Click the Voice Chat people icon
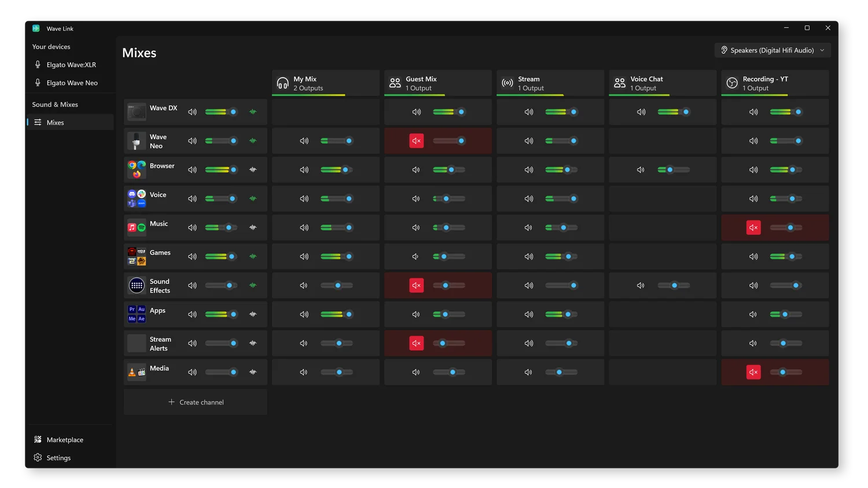Image resolution: width=868 pixels, height=488 pixels. [x=619, y=83]
